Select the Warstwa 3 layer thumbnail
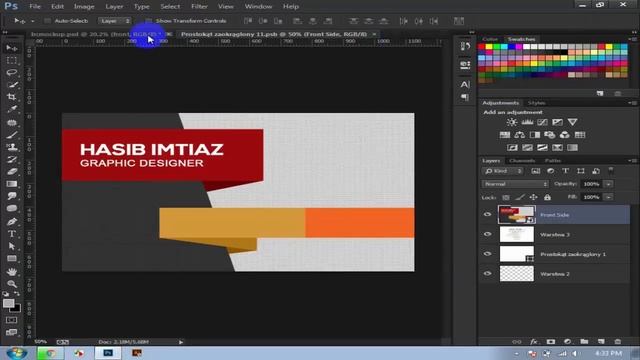The height and width of the screenshot is (360, 640). tap(516, 234)
